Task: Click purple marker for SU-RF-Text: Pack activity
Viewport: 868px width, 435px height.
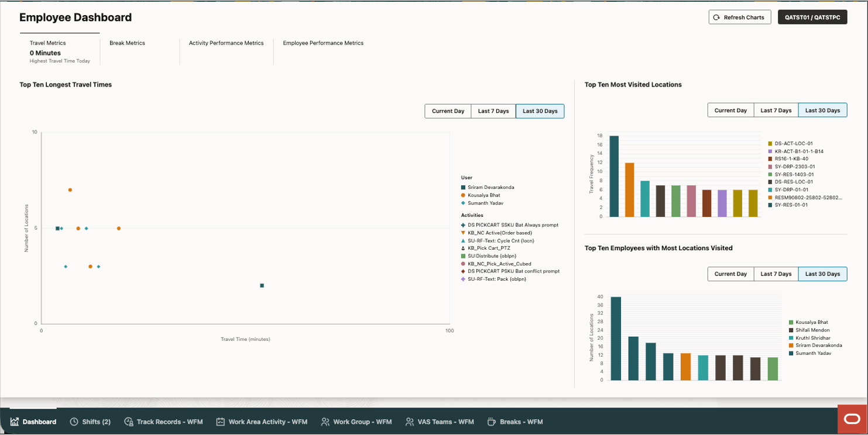Action: pos(463,279)
